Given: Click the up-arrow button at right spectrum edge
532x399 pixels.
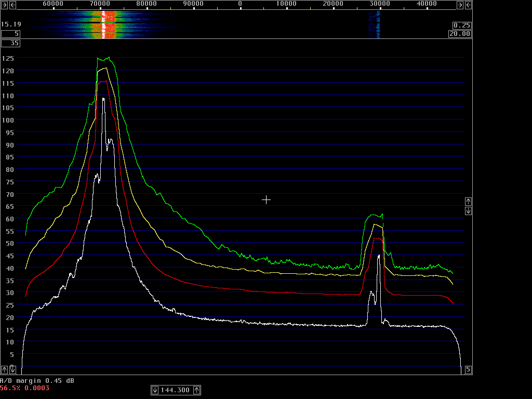Looking at the screenshot, I should pyautogui.click(x=468, y=202).
